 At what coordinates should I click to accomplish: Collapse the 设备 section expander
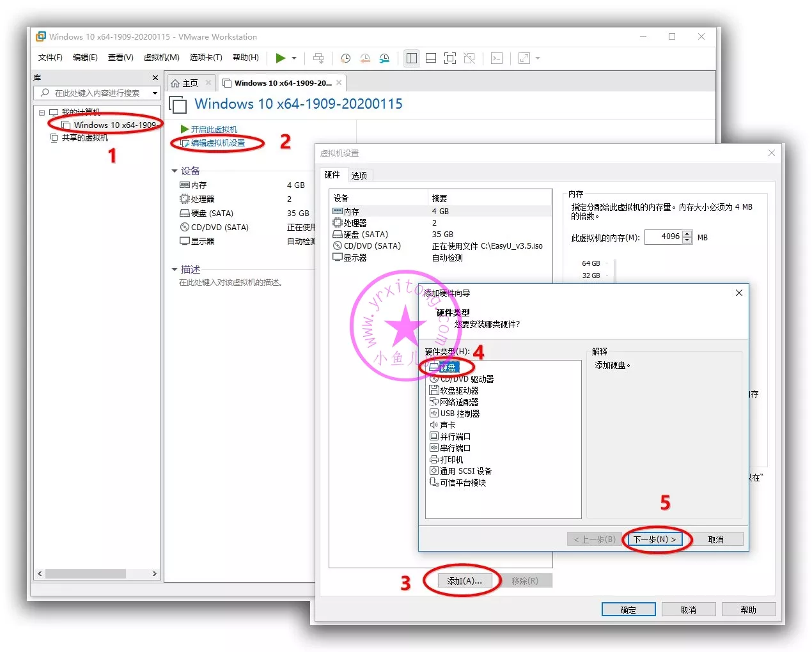tap(175, 171)
